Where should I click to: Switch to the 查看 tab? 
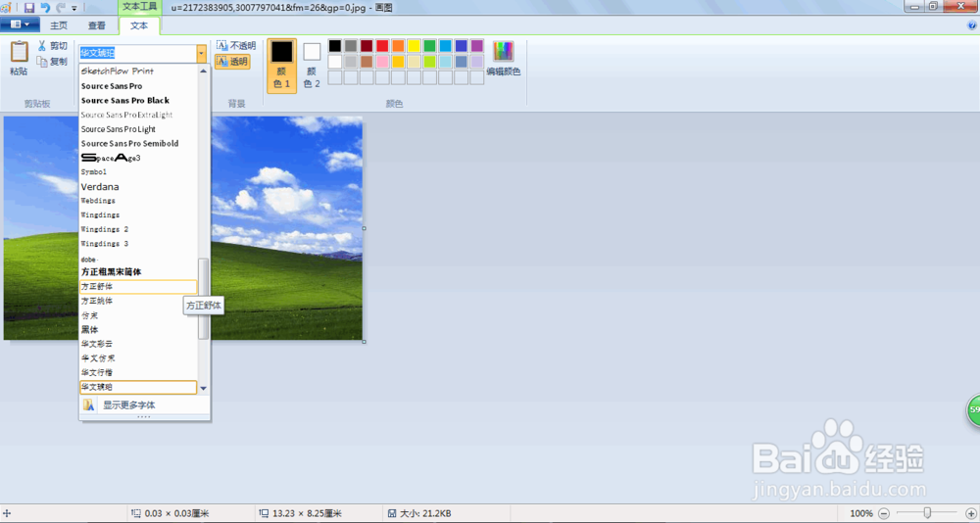(97, 25)
